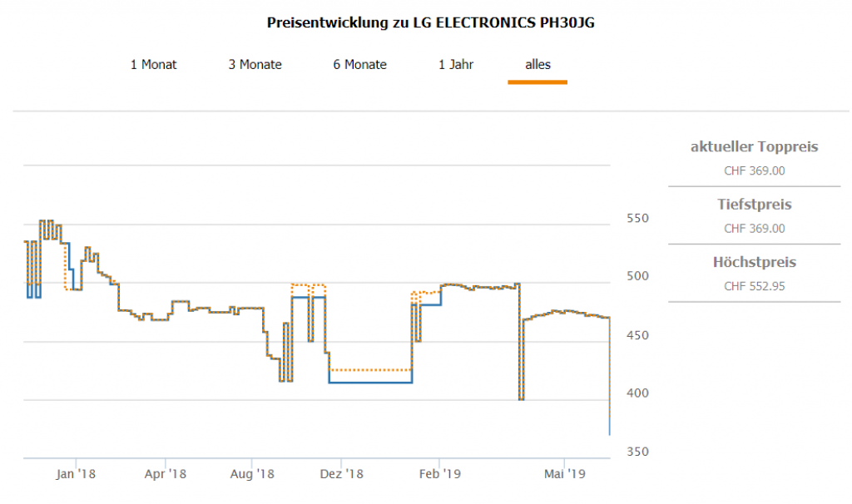Click the CHF 552.95 highest price value
The height and width of the screenshot is (504, 852).
point(754,286)
